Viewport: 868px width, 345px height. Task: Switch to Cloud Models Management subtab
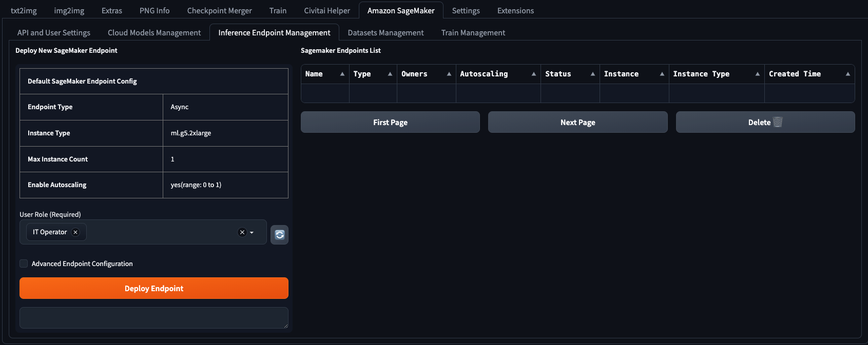tap(154, 32)
